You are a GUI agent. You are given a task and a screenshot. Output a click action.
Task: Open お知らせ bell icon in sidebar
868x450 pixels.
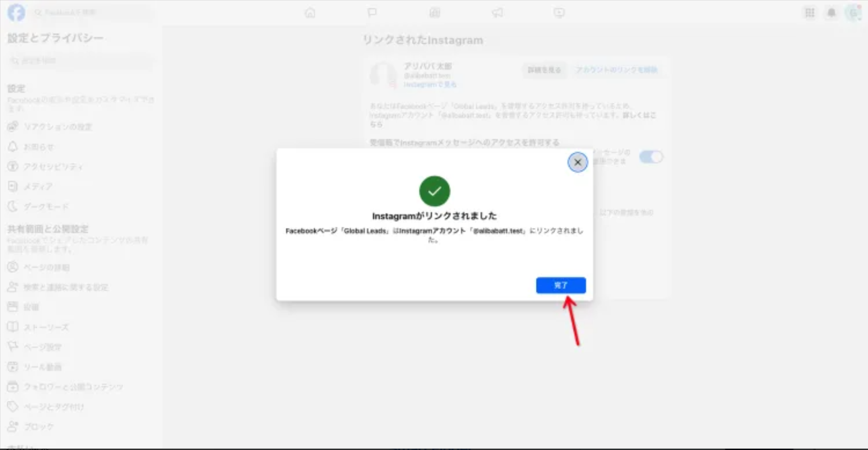tap(12, 147)
